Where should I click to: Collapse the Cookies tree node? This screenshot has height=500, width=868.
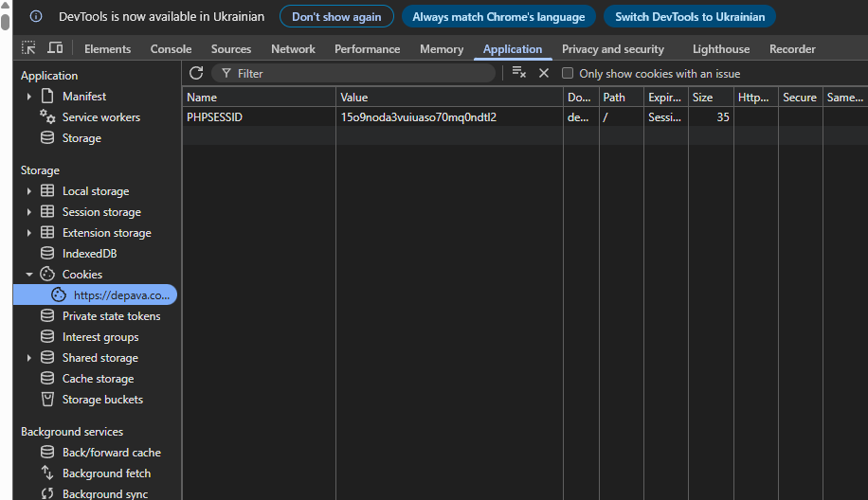[x=28, y=275]
